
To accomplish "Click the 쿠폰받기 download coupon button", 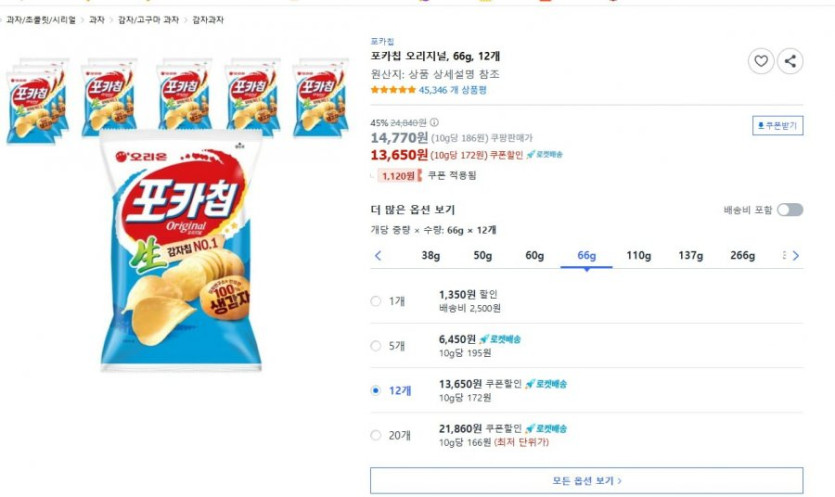I will (777, 126).
